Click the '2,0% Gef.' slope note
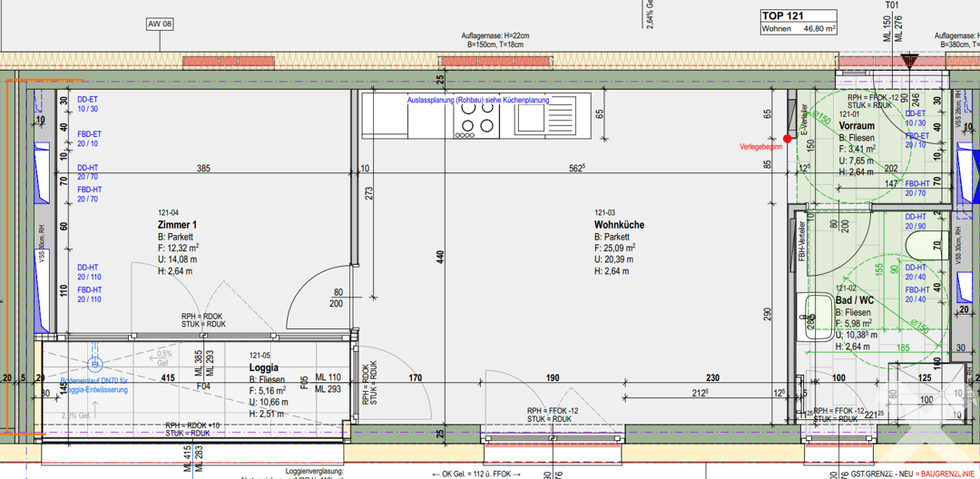The height and width of the screenshot is (479, 980). [x=77, y=415]
